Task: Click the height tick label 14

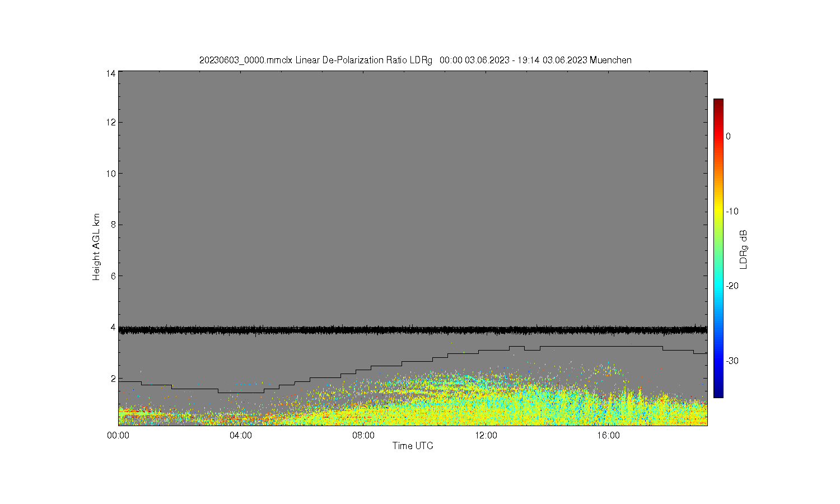Action: [111, 73]
